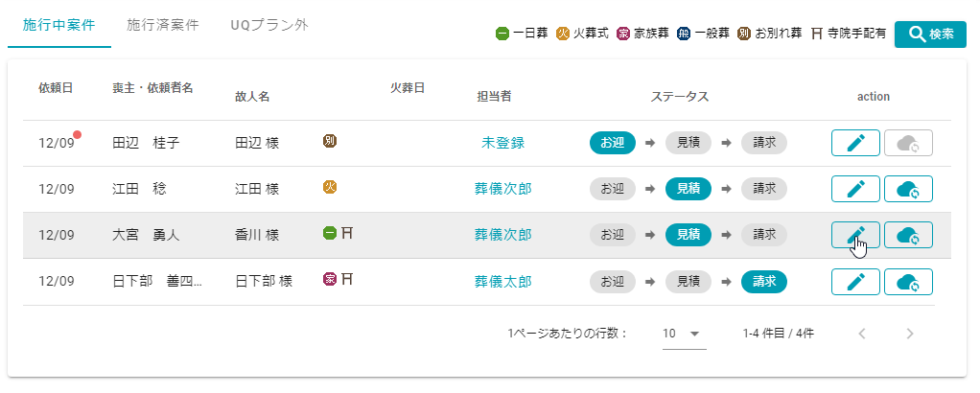This screenshot has width=980, height=393.
Task: Click cloud sync icon in 江田 稔 row
Action: click(908, 189)
